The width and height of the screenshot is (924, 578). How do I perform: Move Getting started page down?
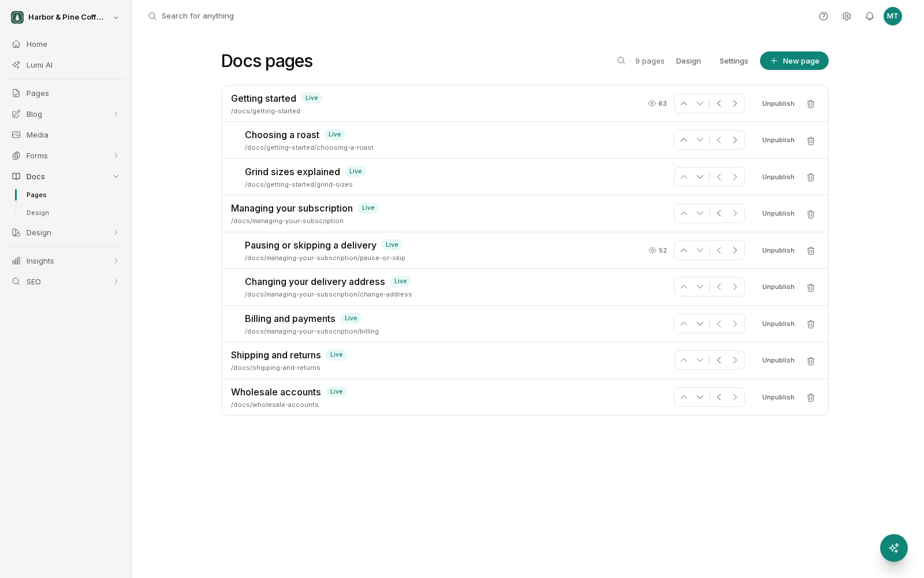pos(700,103)
